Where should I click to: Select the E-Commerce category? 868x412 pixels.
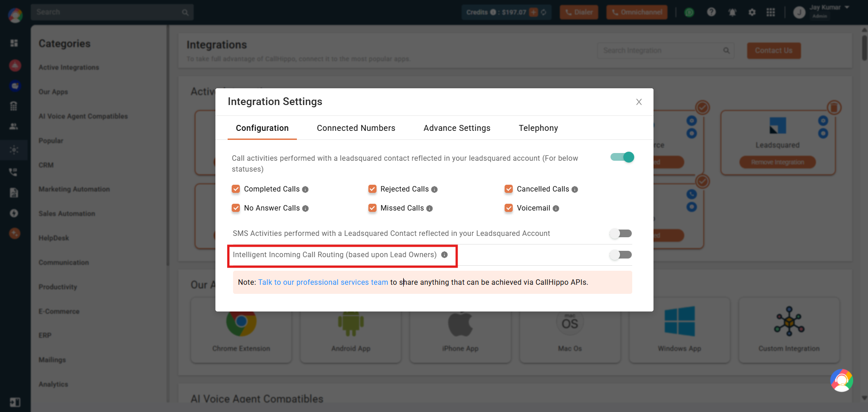(x=59, y=311)
